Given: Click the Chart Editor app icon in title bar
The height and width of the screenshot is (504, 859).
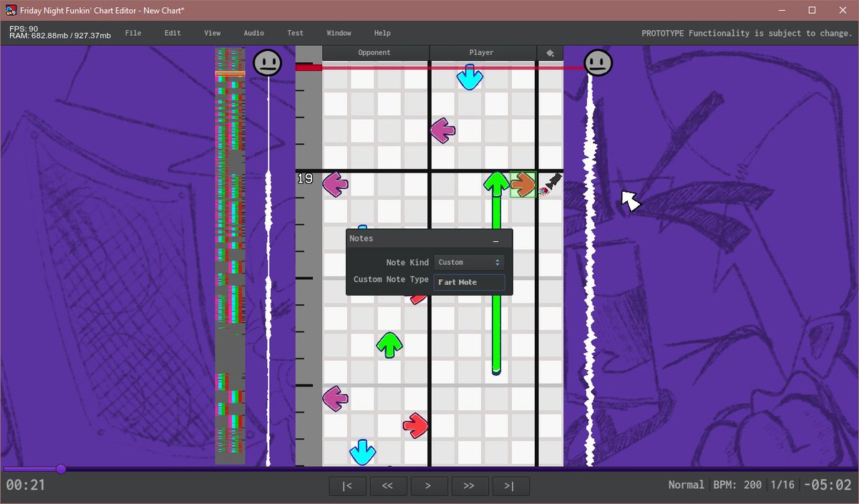Looking at the screenshot, I should pyautogui.click(x=11, y=10).
